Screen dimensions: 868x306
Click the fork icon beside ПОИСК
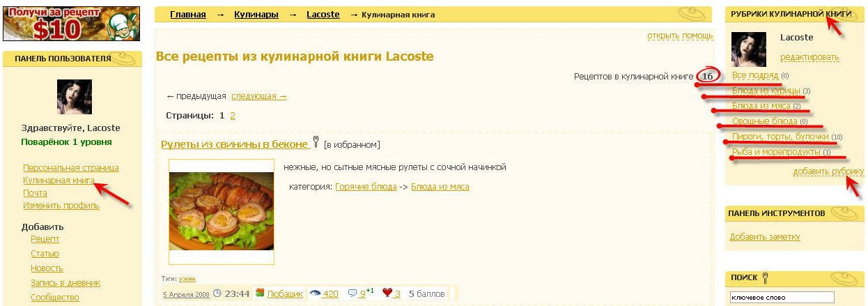tap(765, 277)
